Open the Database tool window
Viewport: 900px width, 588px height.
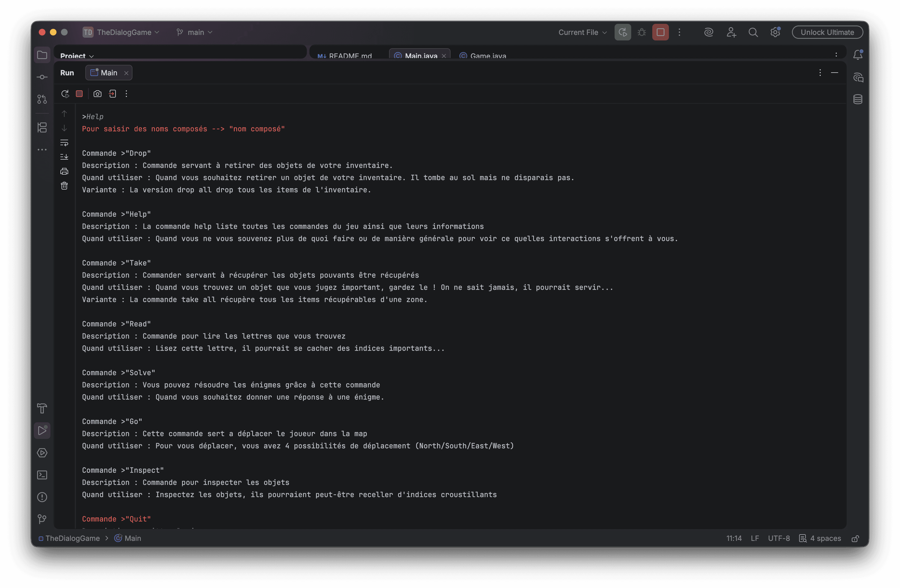pos(858,99)
